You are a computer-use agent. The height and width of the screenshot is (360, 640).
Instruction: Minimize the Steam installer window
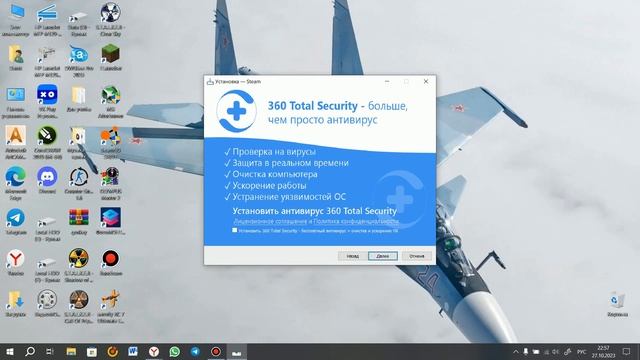point(387,82)
